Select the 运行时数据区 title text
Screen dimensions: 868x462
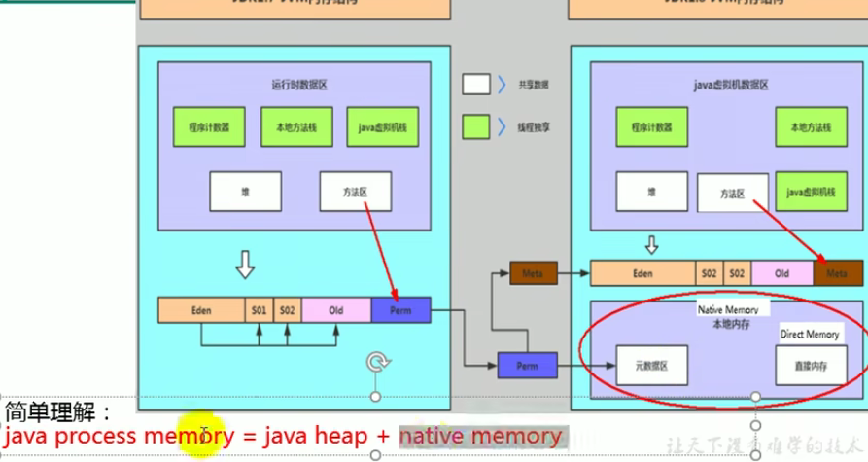point(299,85)
